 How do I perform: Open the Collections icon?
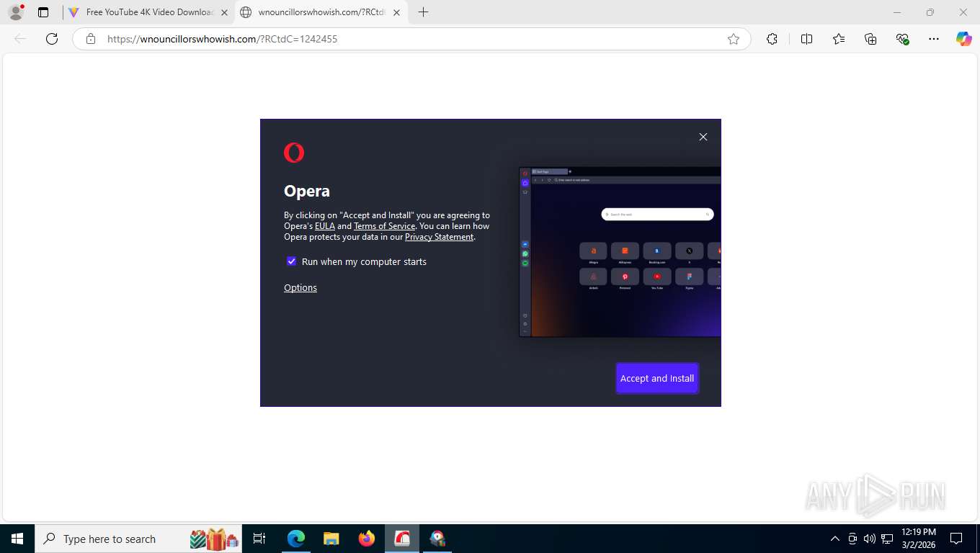(870, 39)
